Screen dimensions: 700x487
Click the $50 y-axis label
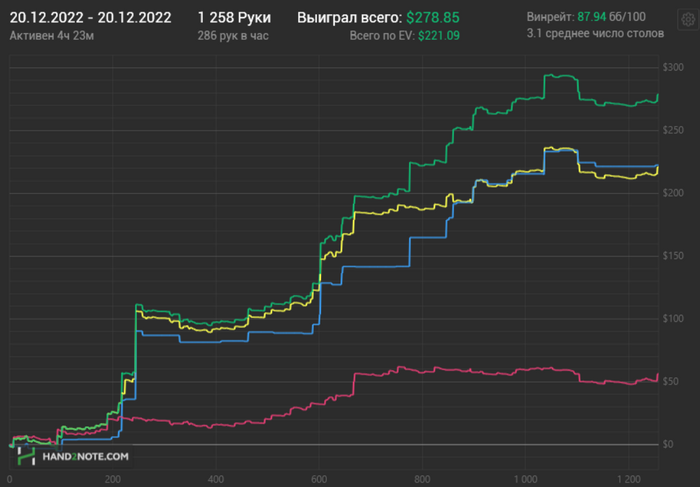click(671, 382)
